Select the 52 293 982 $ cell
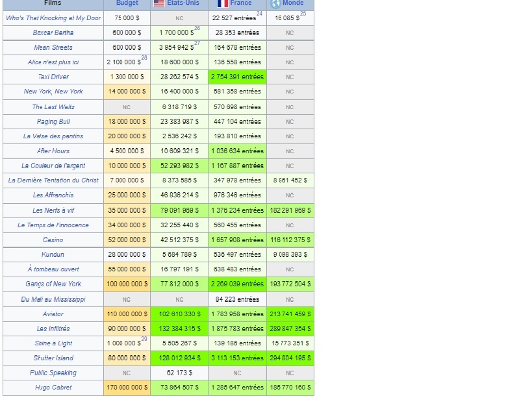Viewport: 532px width, 396px height. click(x=179, y=166)
